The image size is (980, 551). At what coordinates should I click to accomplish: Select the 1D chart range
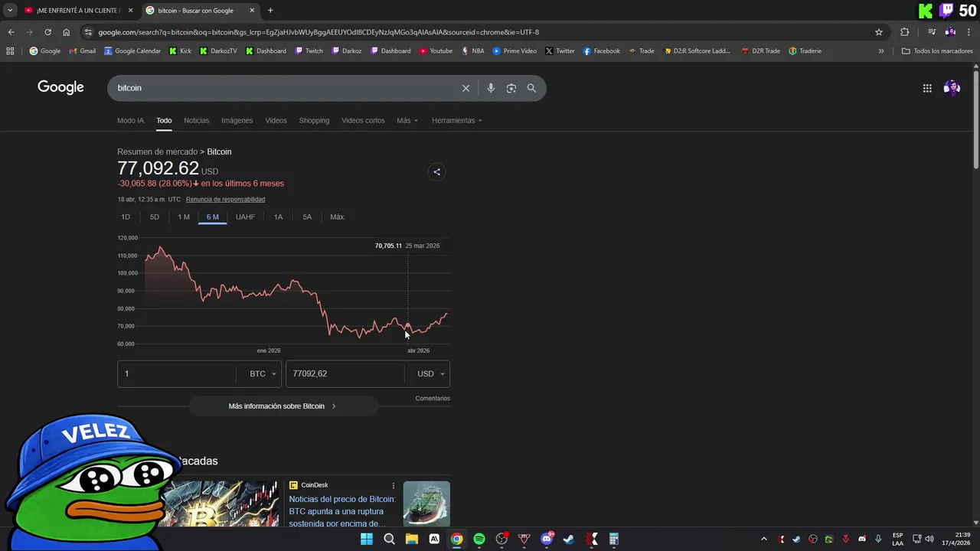(126, 217)
